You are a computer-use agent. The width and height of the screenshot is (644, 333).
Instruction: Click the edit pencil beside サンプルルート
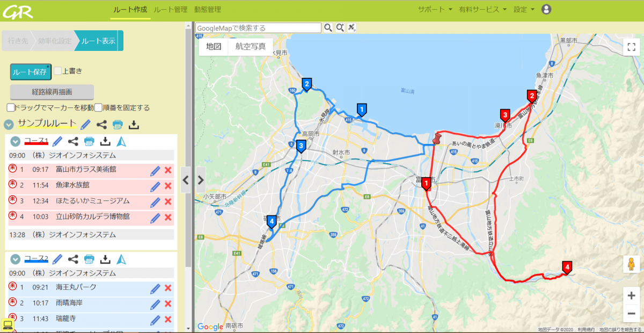point(85,125)
